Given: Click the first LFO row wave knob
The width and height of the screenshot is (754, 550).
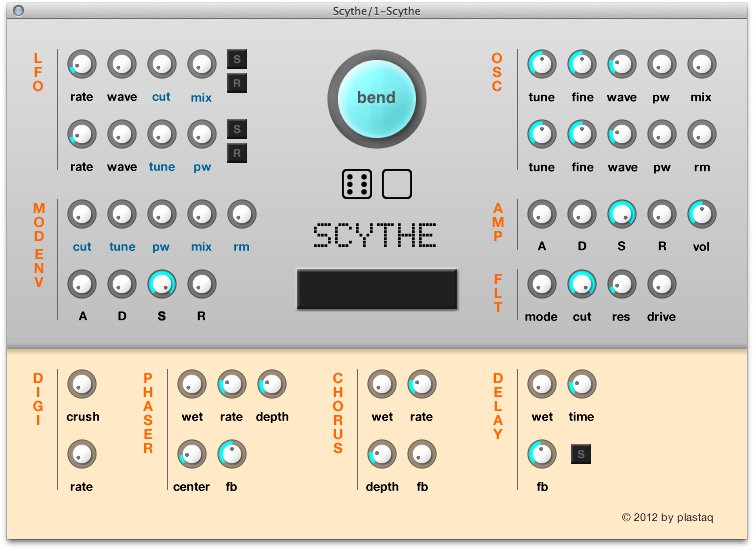Looking at the screenshot, I should [x=122, y=64].
